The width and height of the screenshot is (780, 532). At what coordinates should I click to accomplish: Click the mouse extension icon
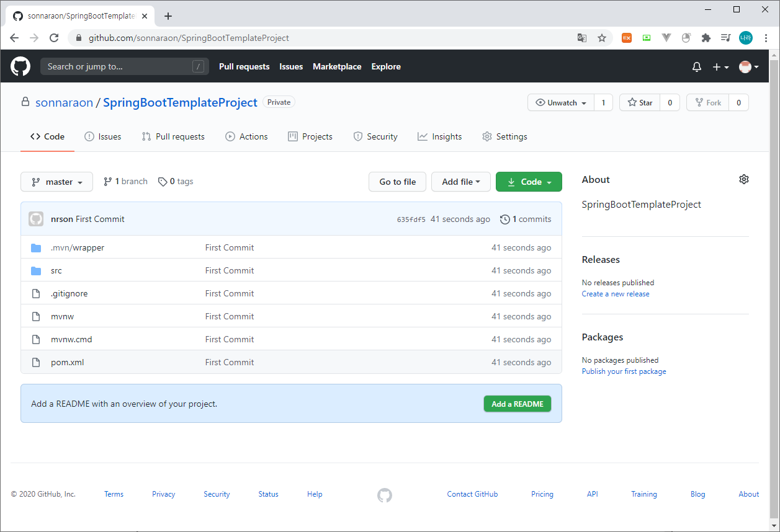686,38
